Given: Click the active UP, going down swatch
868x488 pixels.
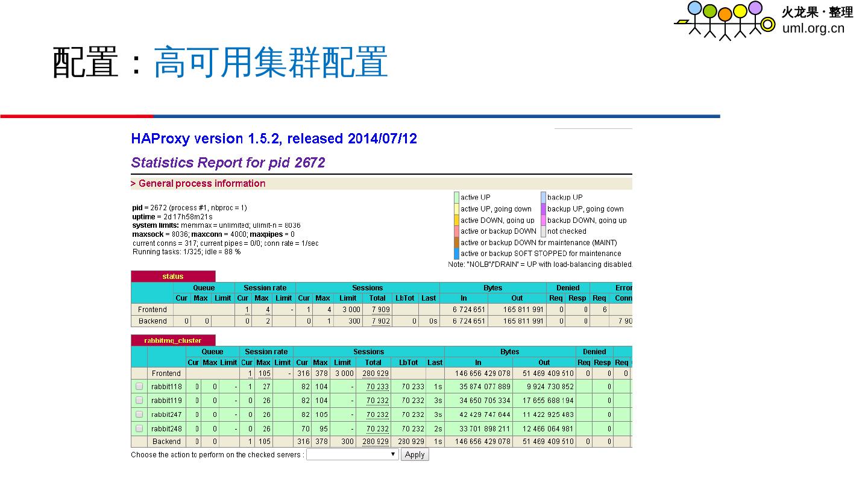Looking at the screenshot, I should (x=456, y=209).
